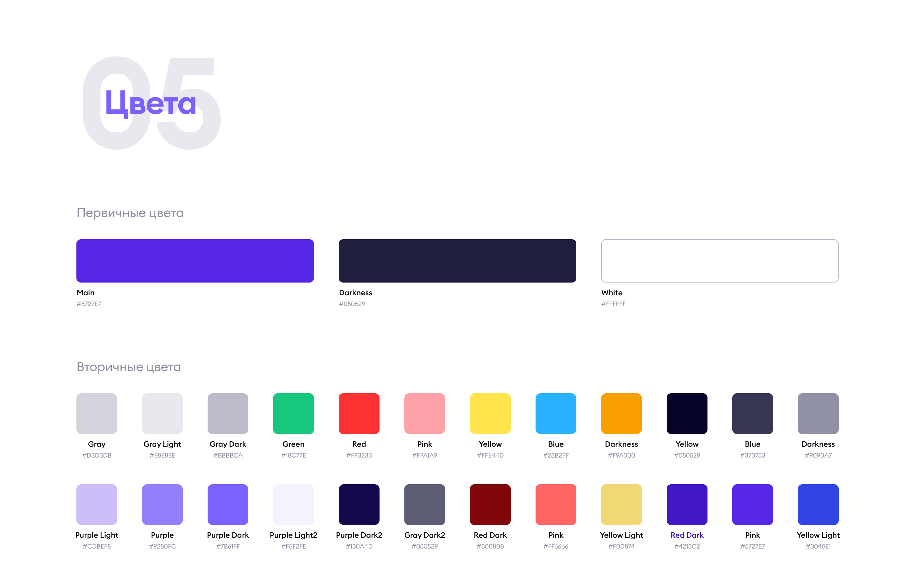Pick the Green #18C77E swatch

tap(294, 414)
